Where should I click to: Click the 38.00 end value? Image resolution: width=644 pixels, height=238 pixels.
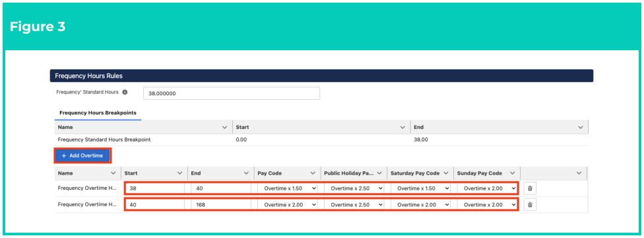(420, 139)
